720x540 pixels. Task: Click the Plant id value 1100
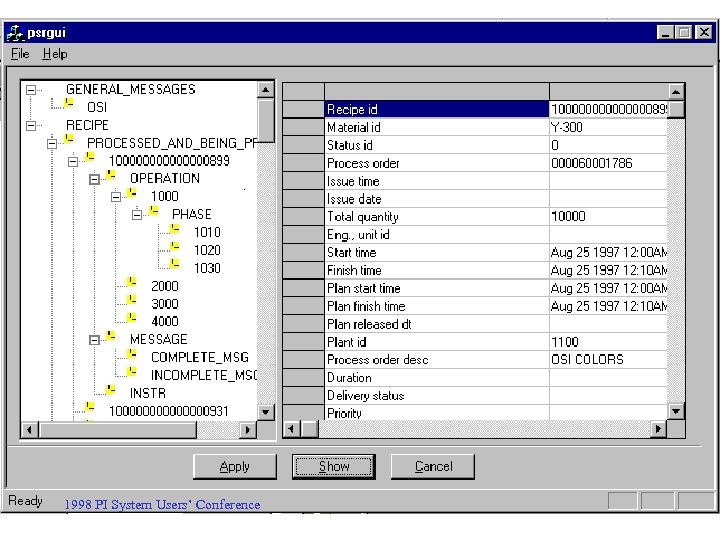(608, 342)
